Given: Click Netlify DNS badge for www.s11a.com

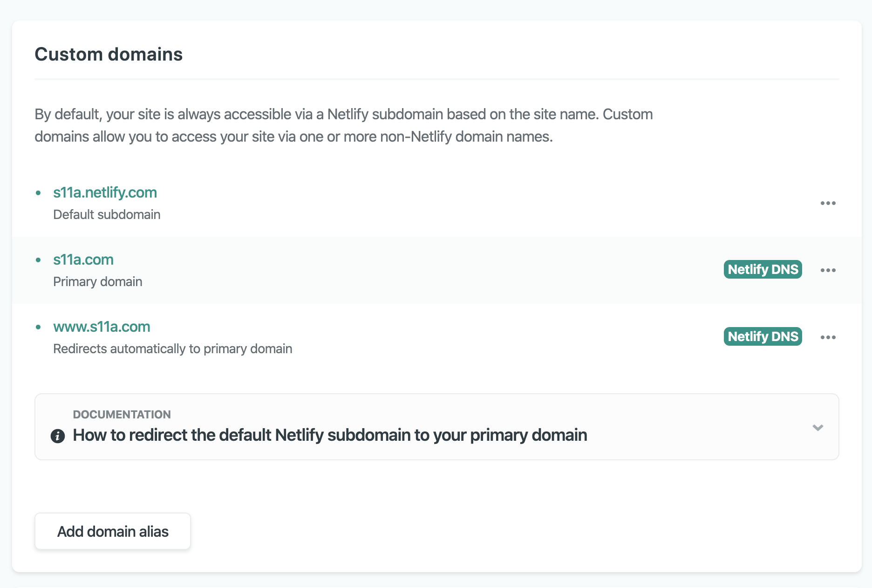Looking at the screenshot, I should point(763,336).
